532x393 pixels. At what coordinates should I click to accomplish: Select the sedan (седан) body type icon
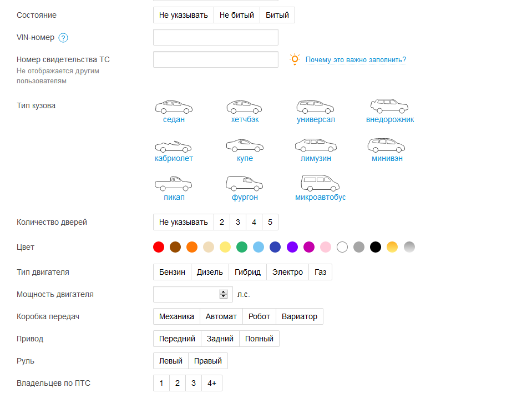174,107
